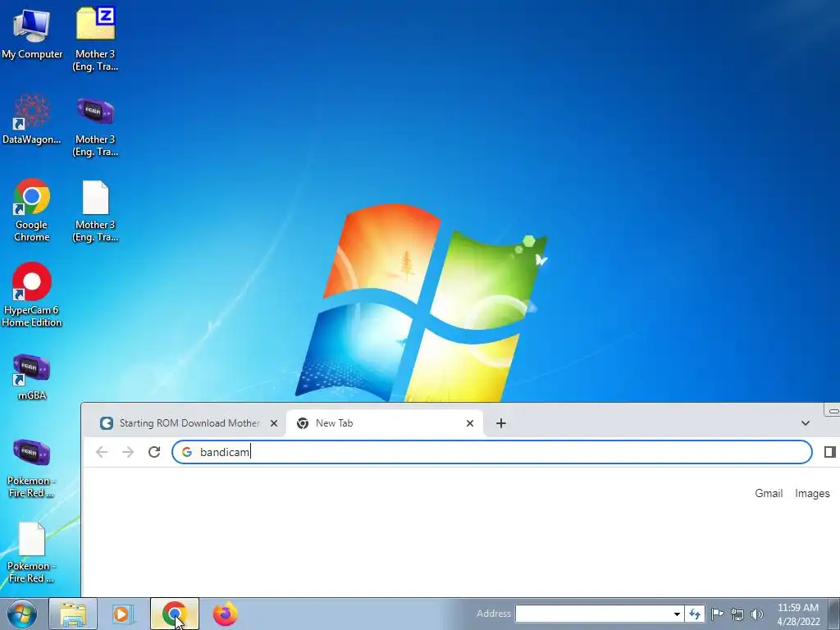
Task: Open the taskbar clock showing 11:59 AM
Action: point(798,614)
